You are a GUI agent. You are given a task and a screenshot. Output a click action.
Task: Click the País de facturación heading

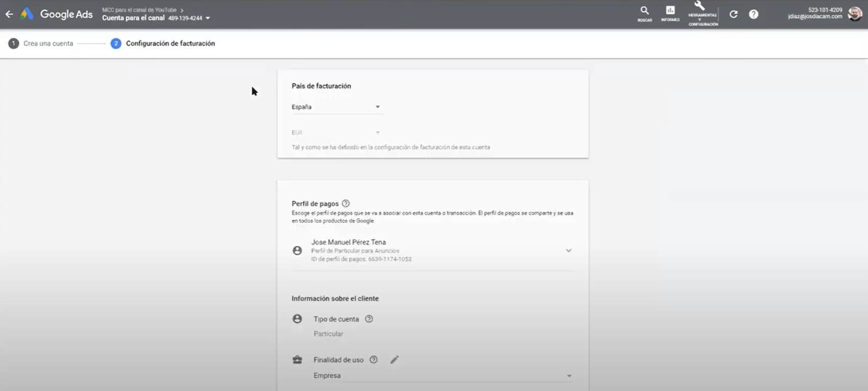(x=321, y=86)
